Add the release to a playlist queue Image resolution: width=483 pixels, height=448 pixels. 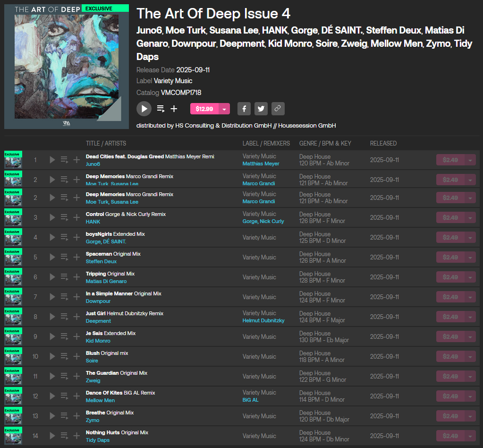[x=161, y=109]
